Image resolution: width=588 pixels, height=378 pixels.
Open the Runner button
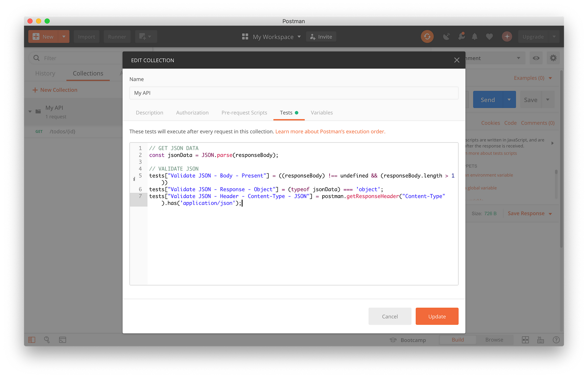(x=117, y=37)
